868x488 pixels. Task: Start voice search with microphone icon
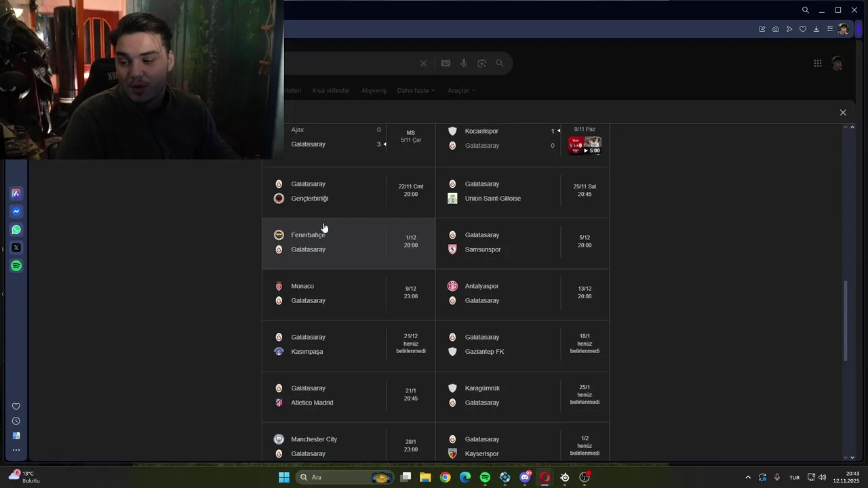(464, 63)
